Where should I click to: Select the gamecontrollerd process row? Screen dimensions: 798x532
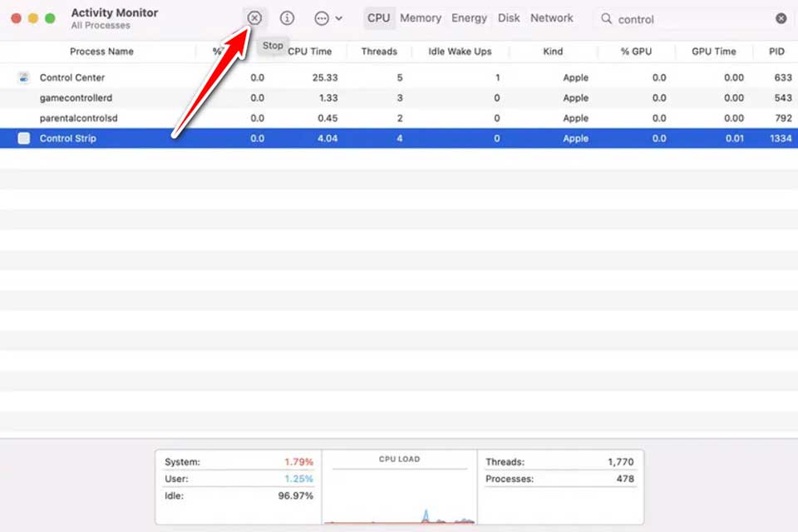pos(399,98)
